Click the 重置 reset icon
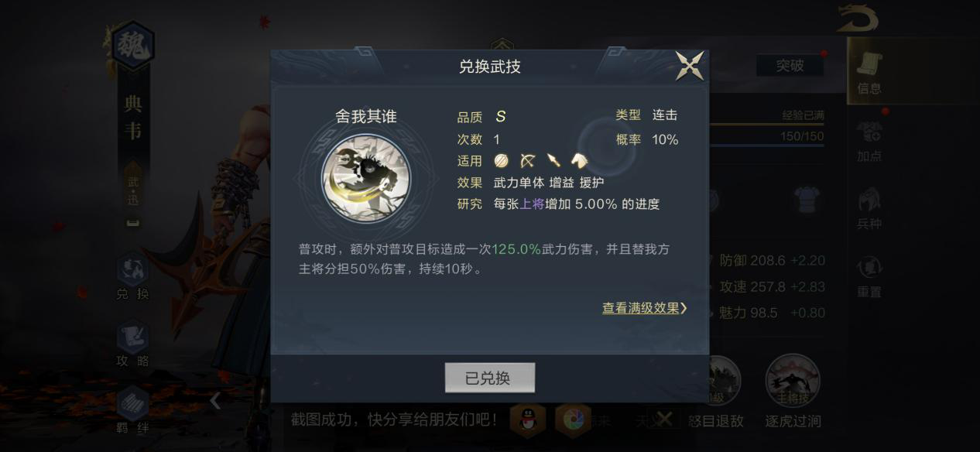 point(869,276)
